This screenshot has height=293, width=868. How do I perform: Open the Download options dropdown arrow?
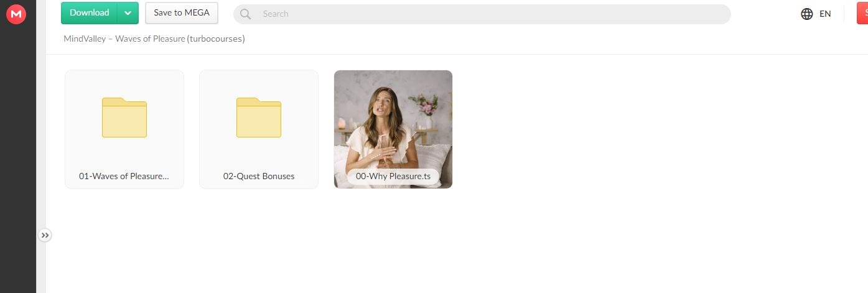128,13
